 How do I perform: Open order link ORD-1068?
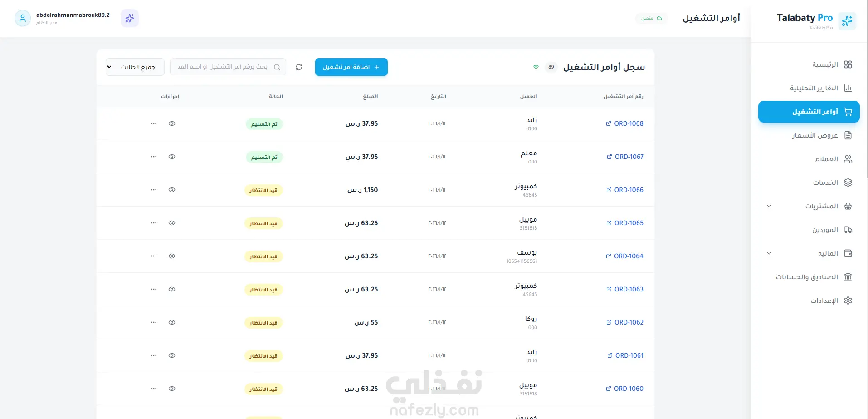coord(625,123)
